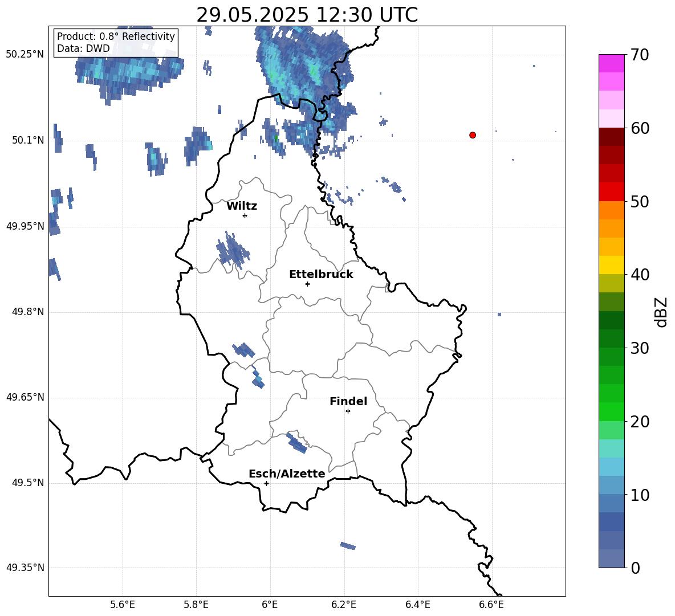Click the radar echo north of Esch/Alzette

[x=296, y=443]
